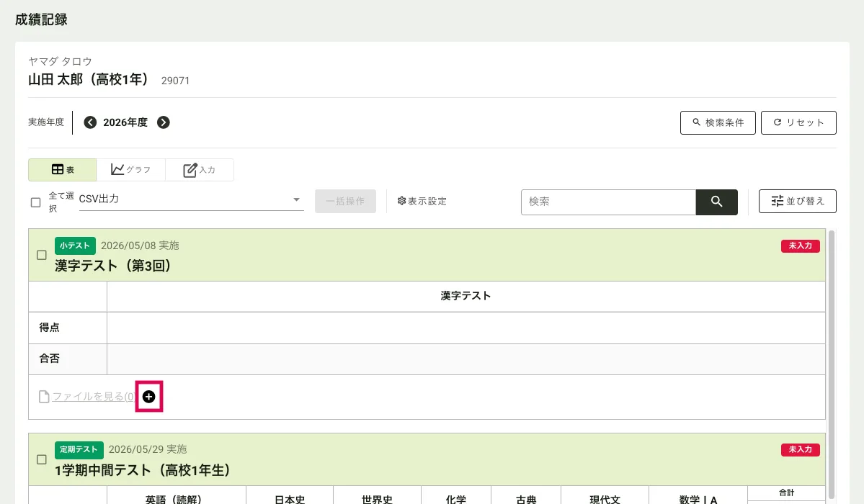The height and width of the screenshot is (504, 864).
Task: Go to previous year with left arrow
Action: 90,122
